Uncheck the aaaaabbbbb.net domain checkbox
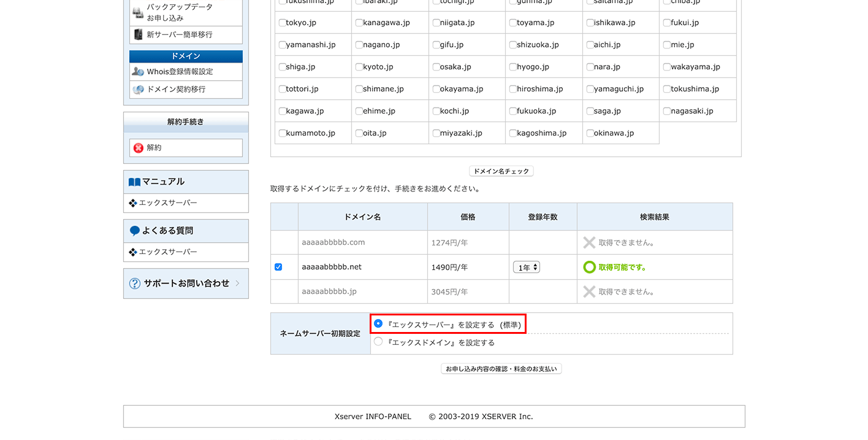The image size is (868, 440). pos(278,268)
